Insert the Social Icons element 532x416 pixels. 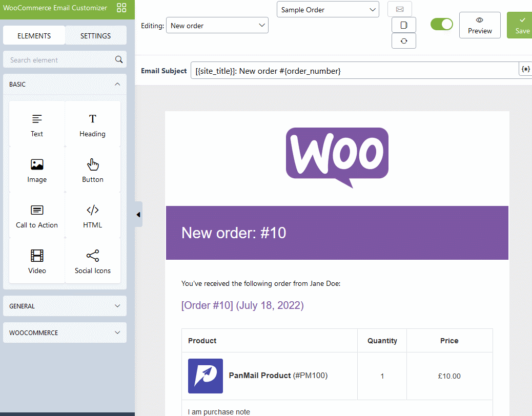click(93, 261)
